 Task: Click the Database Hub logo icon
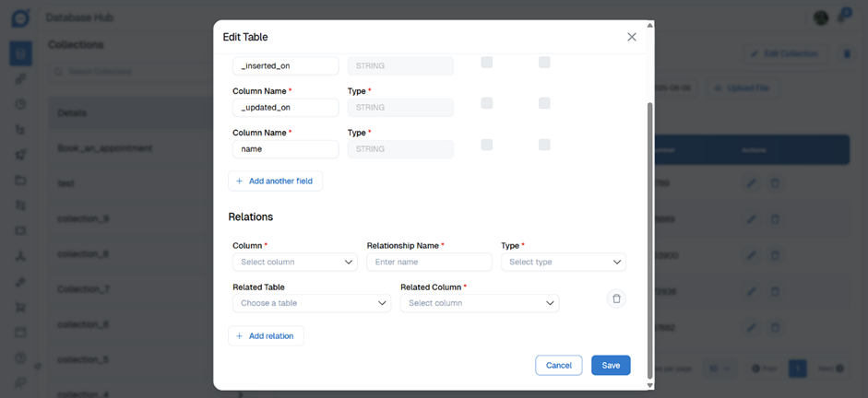[20, 18]
